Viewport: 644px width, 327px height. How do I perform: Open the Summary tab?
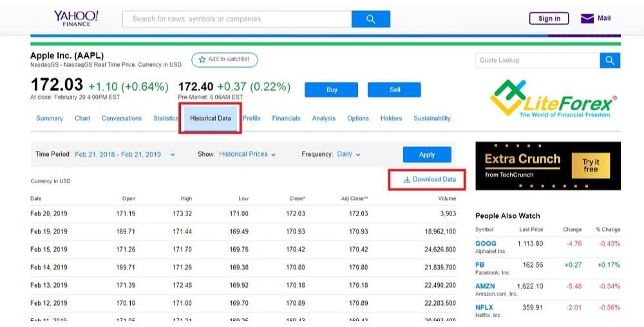pos(50,119)
